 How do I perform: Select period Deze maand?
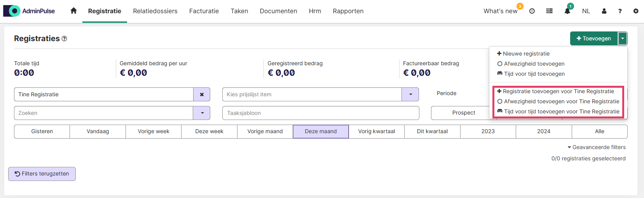click(x=321, y=131)
